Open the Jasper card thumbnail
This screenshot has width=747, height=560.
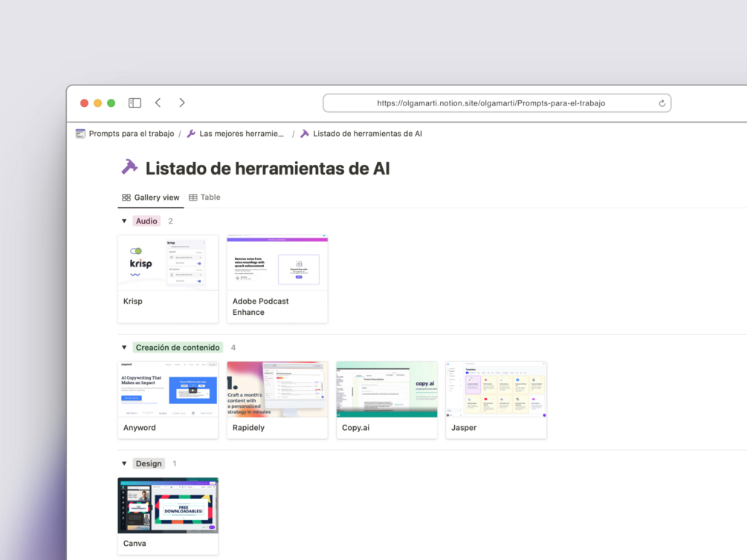496,389
